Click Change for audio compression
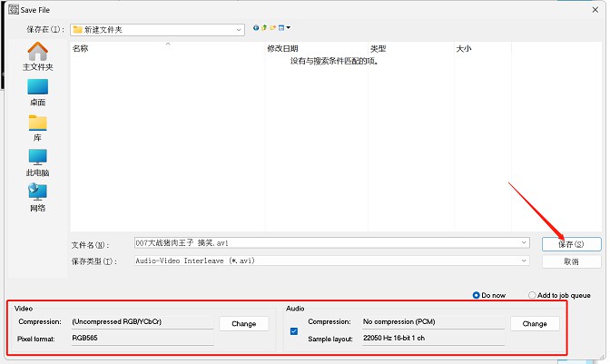Screen dimensions: 610x364 [x=535, y=323]
